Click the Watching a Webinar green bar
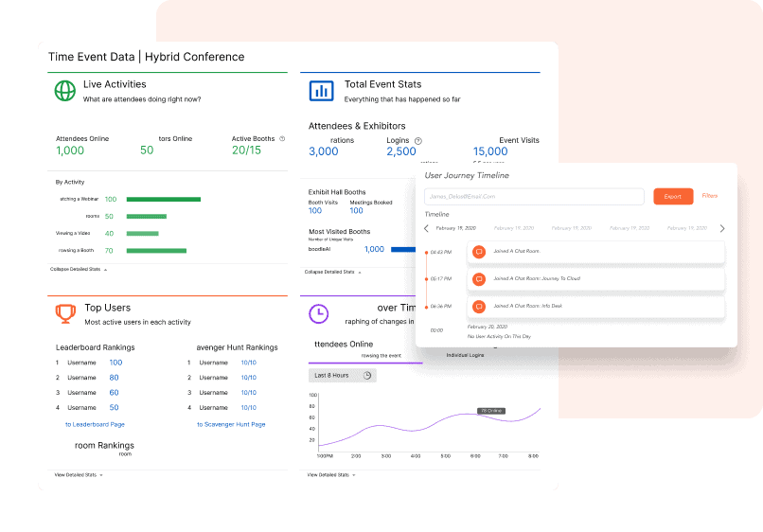763x532 pixels. click(164, 199)
